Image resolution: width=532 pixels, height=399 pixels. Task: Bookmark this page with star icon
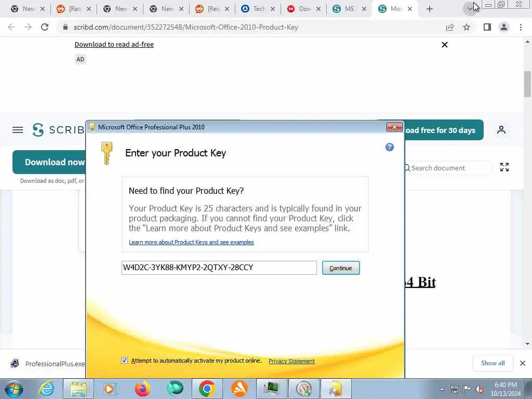click(467, 27)
